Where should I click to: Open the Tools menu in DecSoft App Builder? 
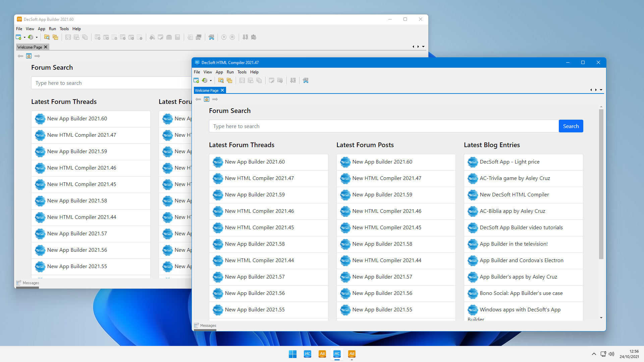tap(64, 29)
